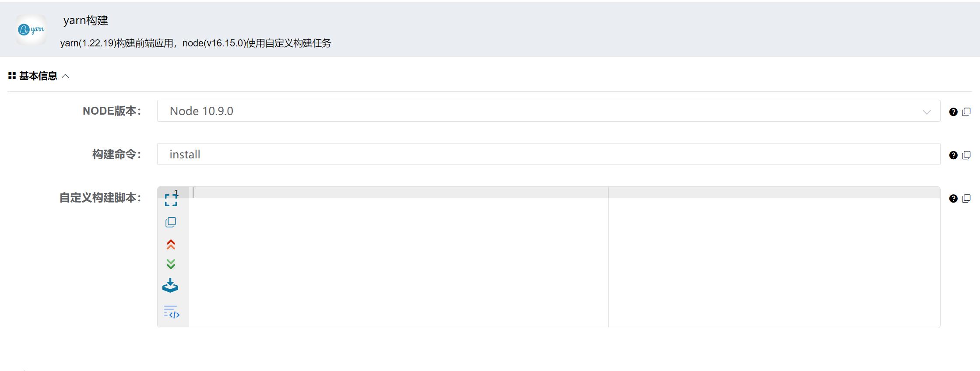Viewport: 980px width, 371px height.
Task: Show help for the 构建命令 field
Action: 953,155
